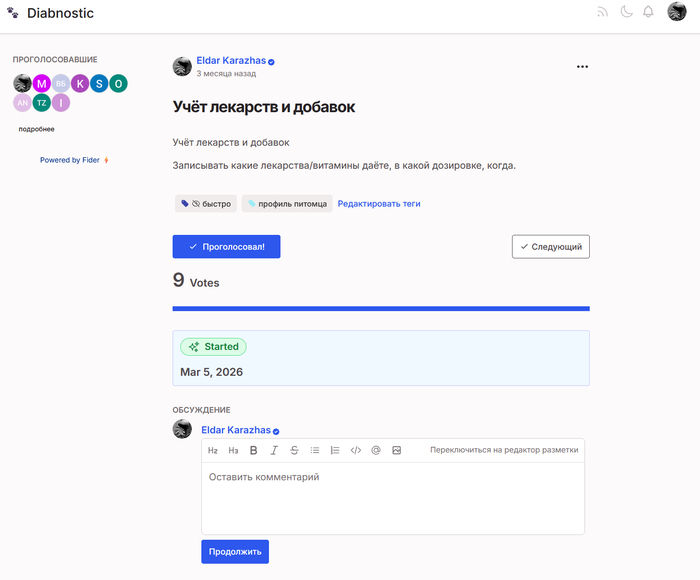700x580 pixels.
Task: Select the H2 heading format
Action: point(213,450)
